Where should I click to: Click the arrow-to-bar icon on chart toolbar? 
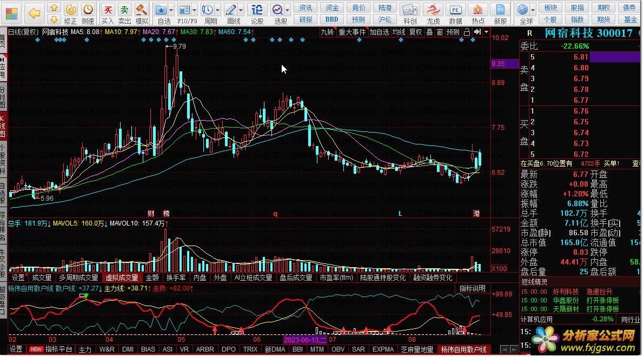tap(477, 32)
